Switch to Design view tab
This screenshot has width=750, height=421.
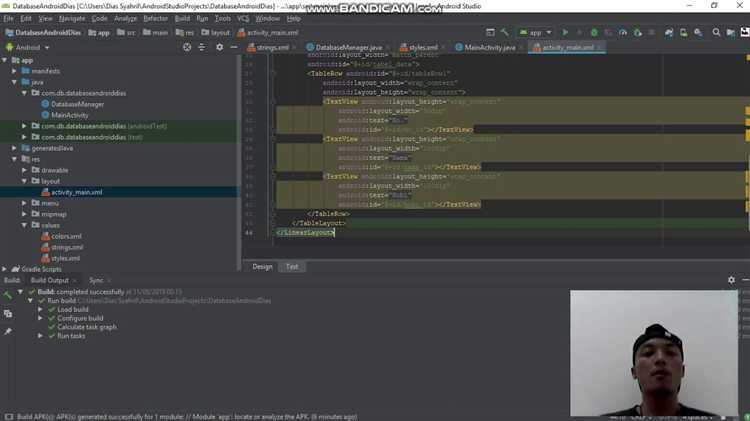(262, 267)
